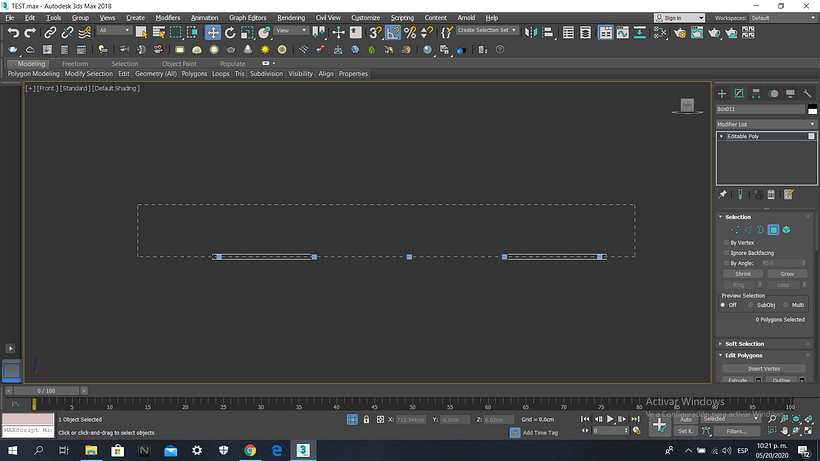Switch to the Freeform ribbon tab
This screenshot has width=820, height=461.
click(x=75, y=64)
